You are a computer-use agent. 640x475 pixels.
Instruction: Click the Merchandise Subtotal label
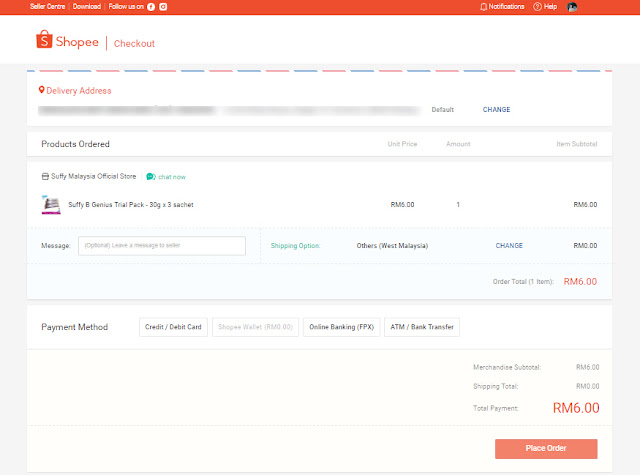click(x=507, y=367)
